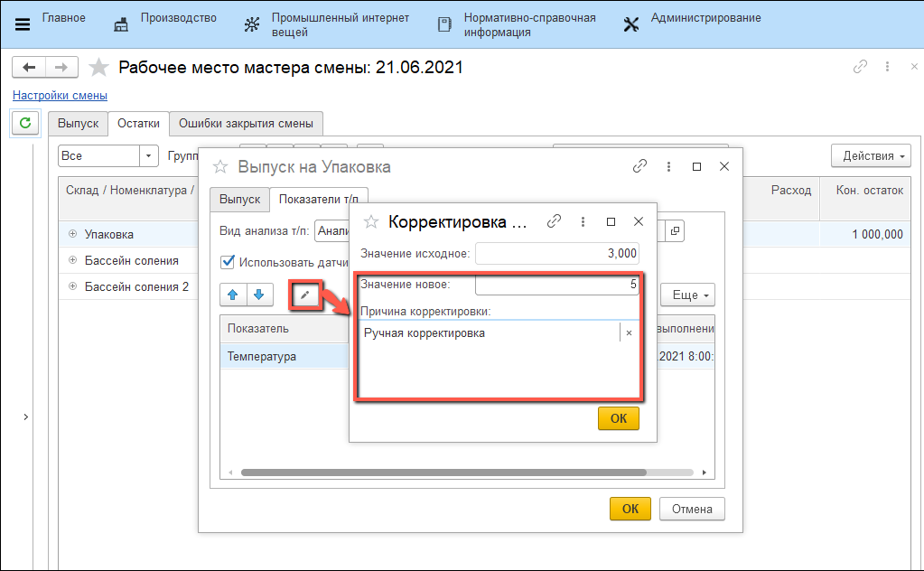Click the Значение новое input field

[x=556, y=285]
